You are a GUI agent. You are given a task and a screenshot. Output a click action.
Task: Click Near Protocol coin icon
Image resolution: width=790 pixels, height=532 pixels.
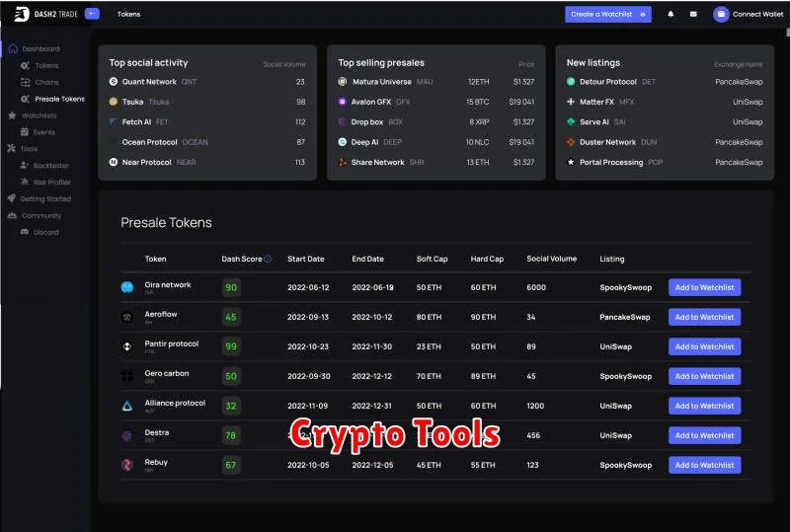[114, 162]
